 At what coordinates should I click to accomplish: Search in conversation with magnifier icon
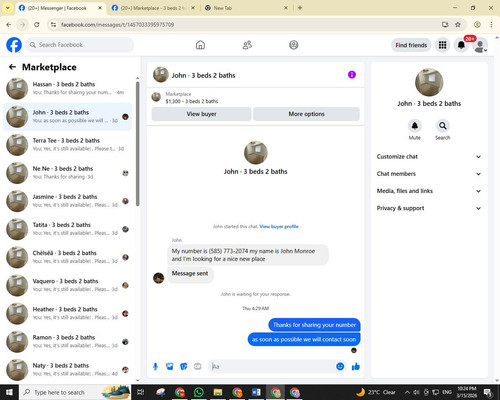(443, 126)
